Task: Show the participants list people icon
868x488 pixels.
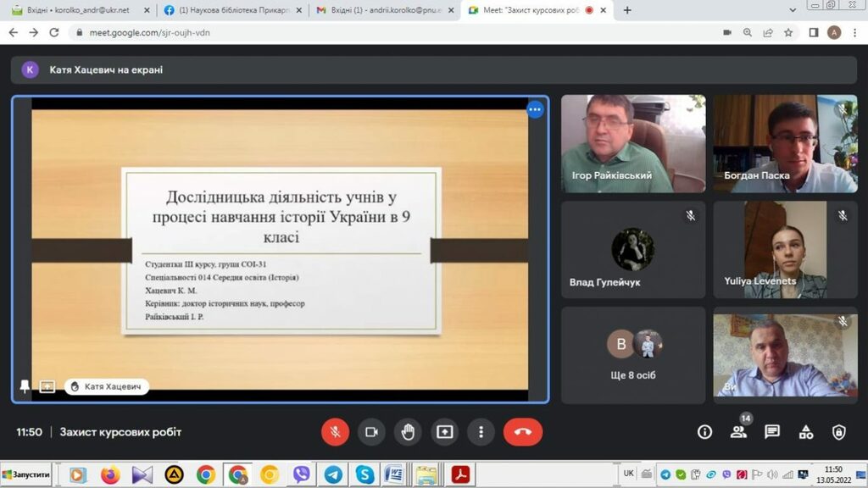Action: [x=738, y=432]
